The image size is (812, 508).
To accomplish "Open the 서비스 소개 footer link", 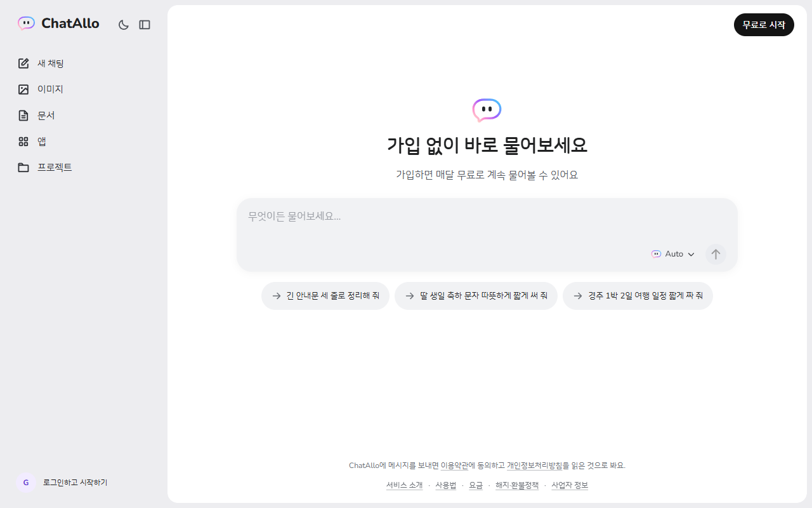I will coord(404,485).
